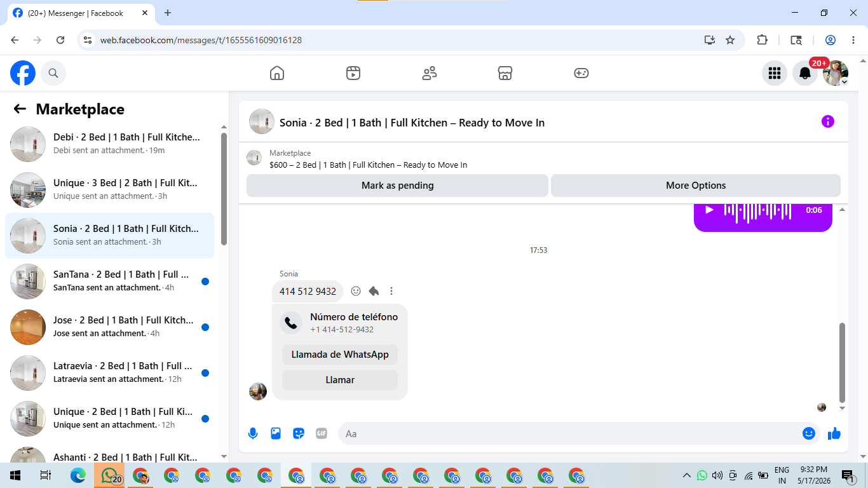
Task: Play the voice message
Action: point(710,210)
